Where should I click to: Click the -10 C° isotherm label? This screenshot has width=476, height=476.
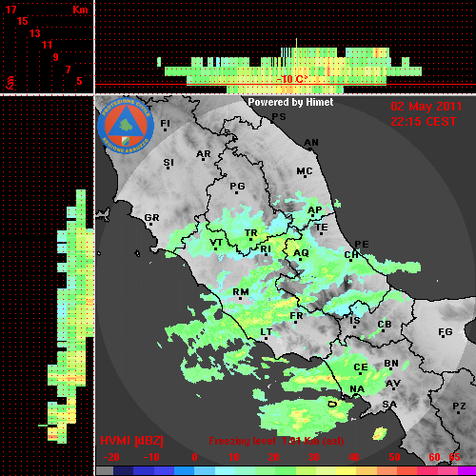(x=292, y=79)
